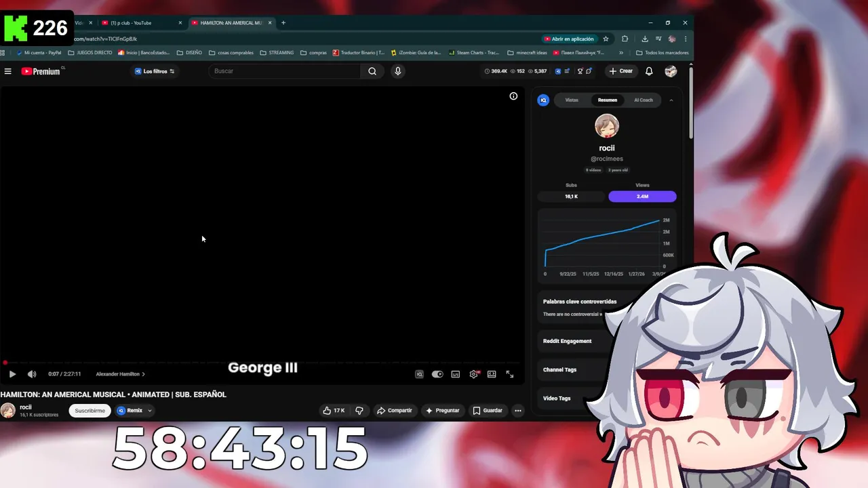Select the Subs 16,1 K pill

(x=571, y=197)
